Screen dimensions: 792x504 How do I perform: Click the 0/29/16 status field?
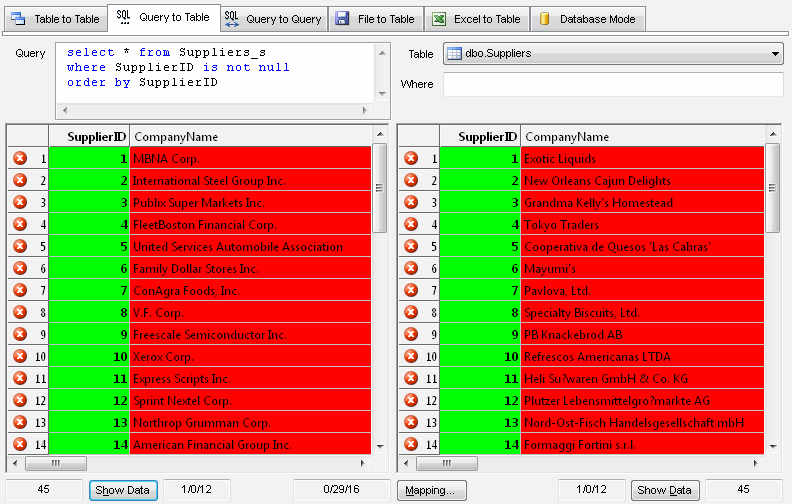tap(341, 489)
